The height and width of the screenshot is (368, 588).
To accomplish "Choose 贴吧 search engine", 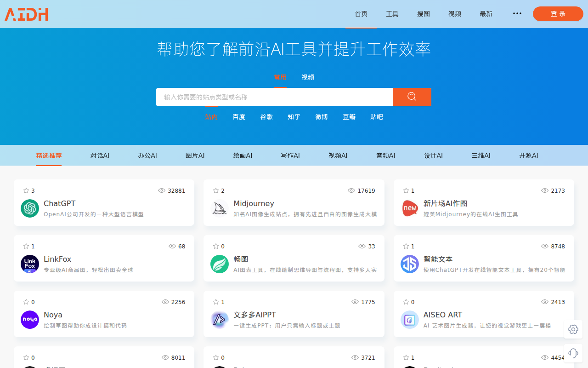I will click(377, 117).
